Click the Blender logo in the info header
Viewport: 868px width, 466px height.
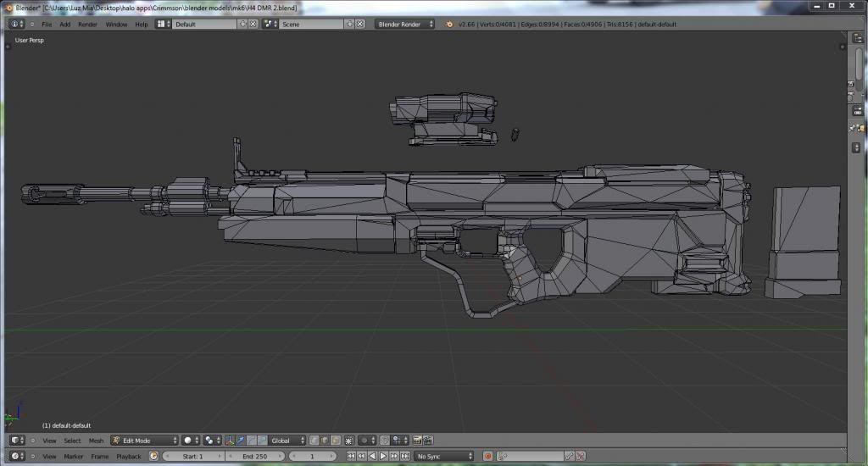point(449,25)
